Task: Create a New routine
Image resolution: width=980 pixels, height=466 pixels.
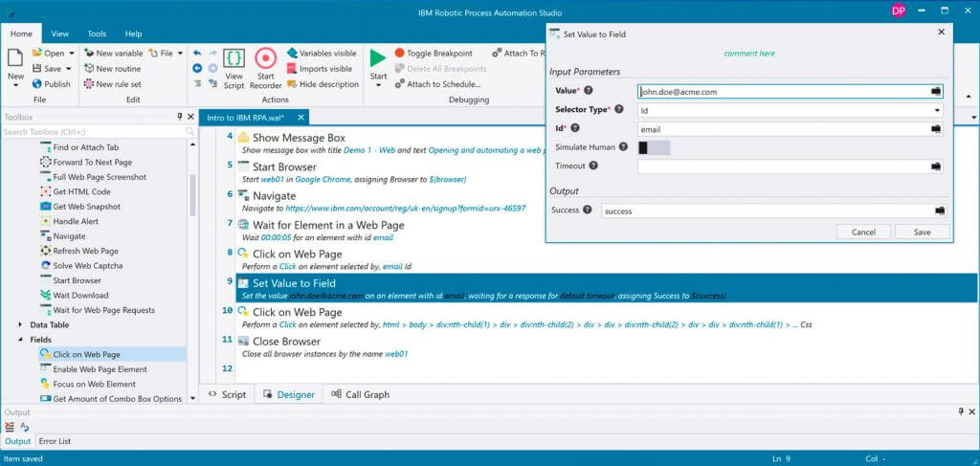Action: click(113, 69)
